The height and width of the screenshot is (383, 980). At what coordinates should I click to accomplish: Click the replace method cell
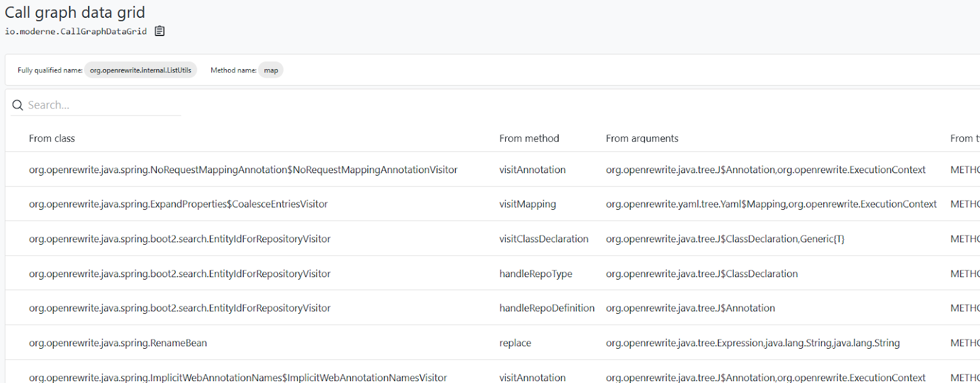515,343
